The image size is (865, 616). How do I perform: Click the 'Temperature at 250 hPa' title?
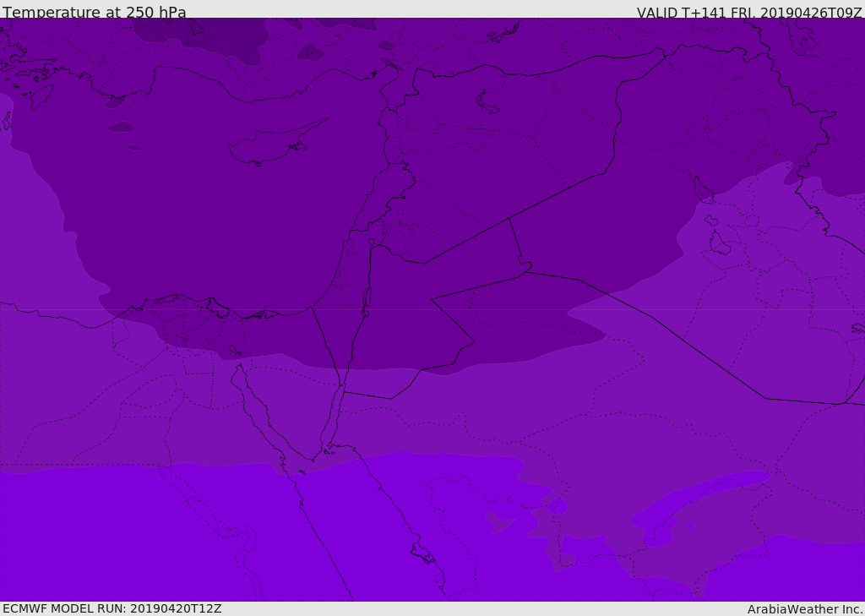pyautogui.click(x=95, y=12)
